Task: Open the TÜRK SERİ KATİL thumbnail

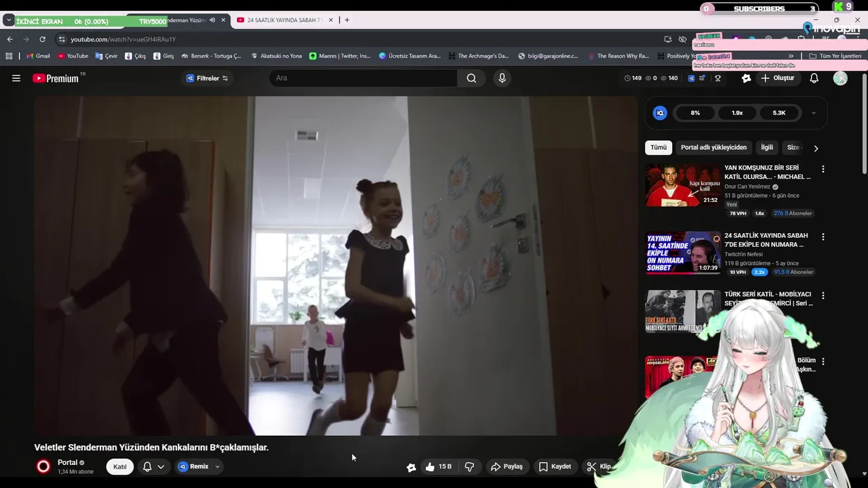Action: pos(683,311)
